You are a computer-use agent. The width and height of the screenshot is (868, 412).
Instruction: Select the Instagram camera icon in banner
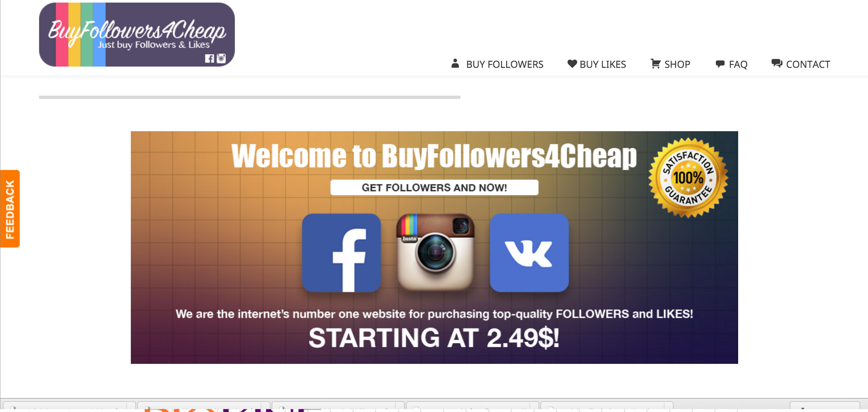pyautogui.click(x=435, y=252)
